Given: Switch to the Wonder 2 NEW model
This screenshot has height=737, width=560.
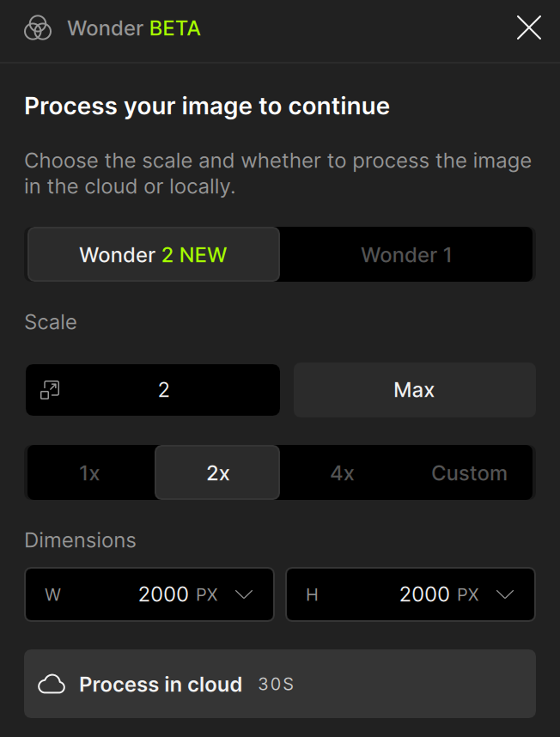Looking at the screenshot, I should tap(154, 254).
